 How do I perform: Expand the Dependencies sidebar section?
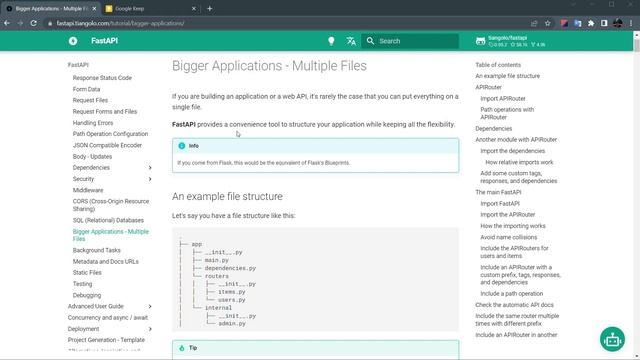point(150,168)
